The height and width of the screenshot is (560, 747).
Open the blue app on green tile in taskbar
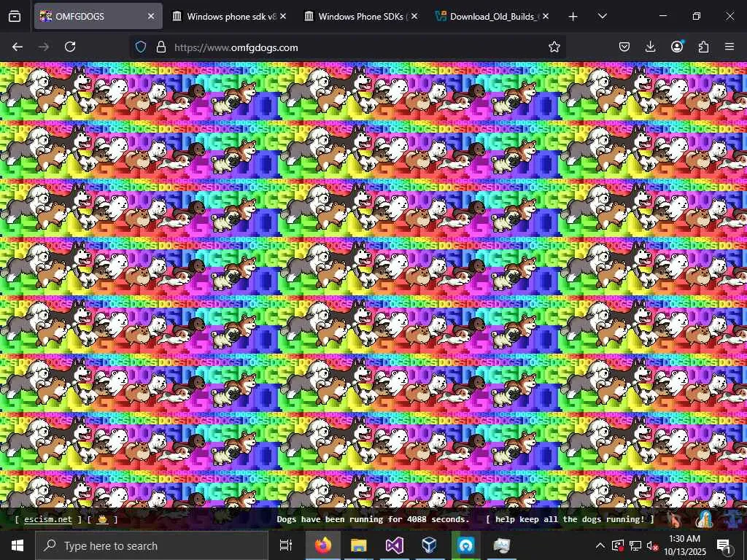(465, 545)
